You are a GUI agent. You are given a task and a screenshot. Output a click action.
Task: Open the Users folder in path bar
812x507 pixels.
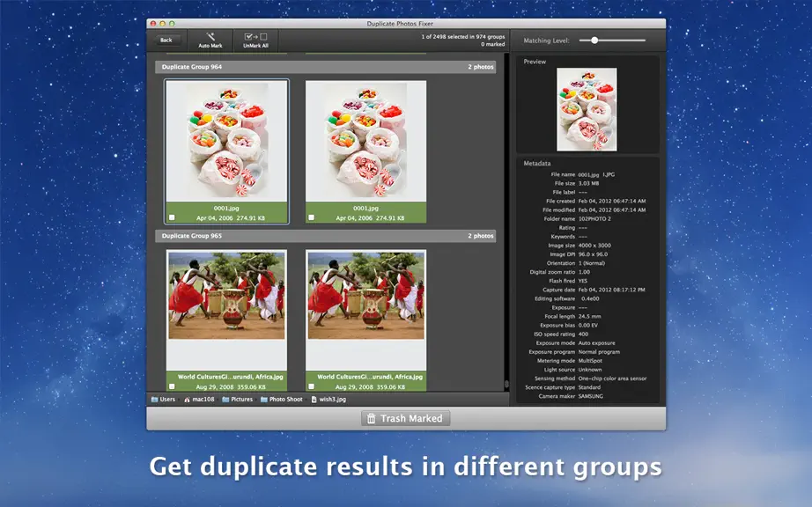(x=163, y=400)
